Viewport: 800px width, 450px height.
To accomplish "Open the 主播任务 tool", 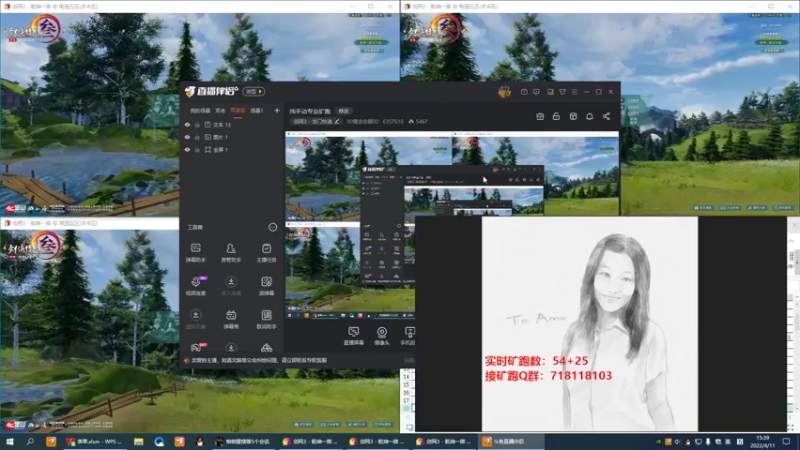I will [266, 253].
